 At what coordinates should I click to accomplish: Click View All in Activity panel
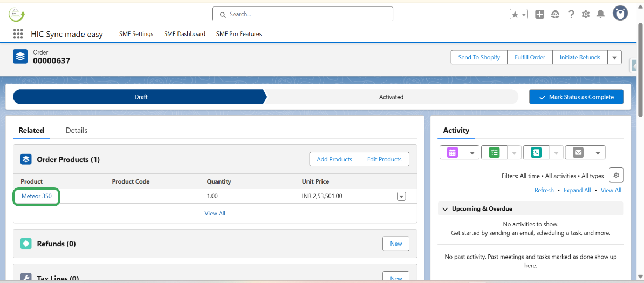point(611,191)
